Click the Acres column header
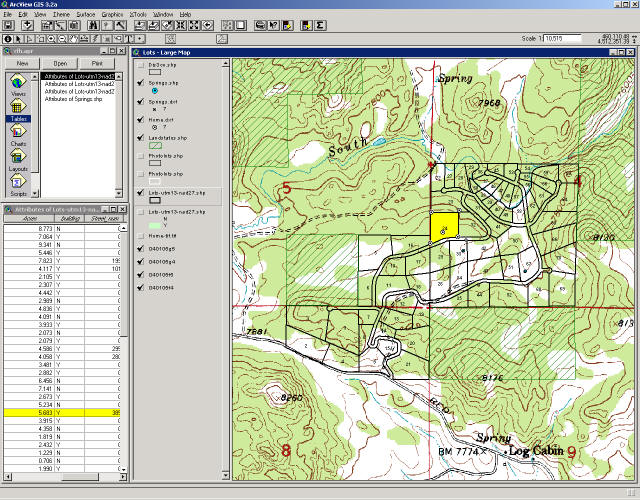 [29, 219]
